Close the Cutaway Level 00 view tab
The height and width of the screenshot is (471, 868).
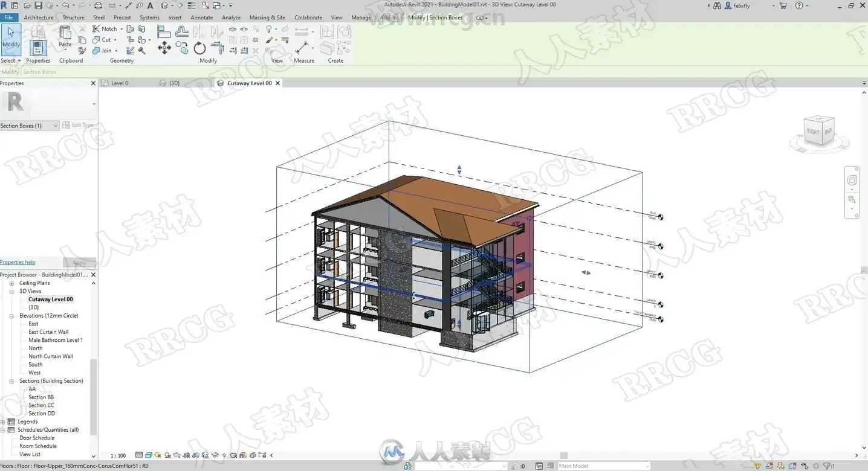tap(278, 83)
